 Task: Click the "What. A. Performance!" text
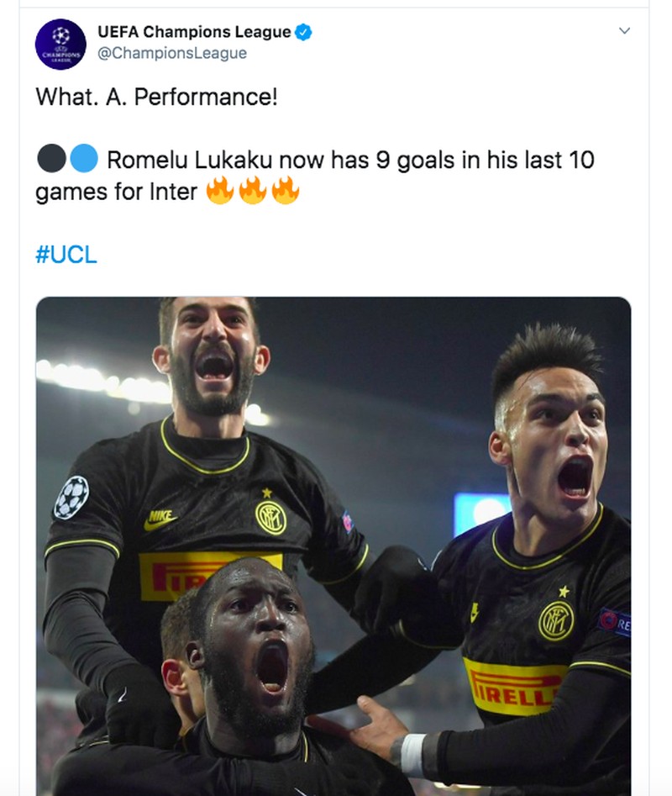click(x=156, y=98)
